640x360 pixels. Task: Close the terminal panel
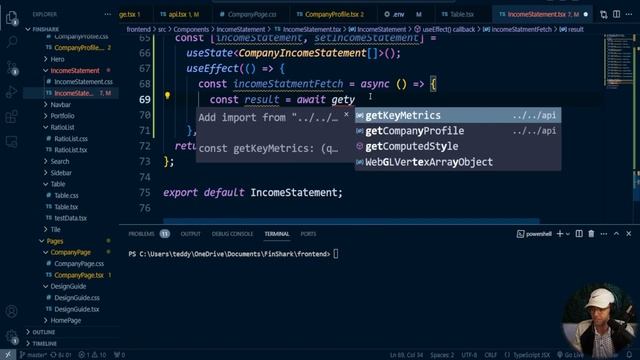point(629,233)
